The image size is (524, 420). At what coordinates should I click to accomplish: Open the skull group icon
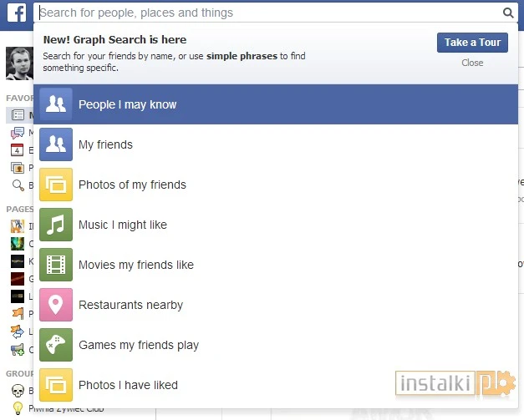coord(18,390)
